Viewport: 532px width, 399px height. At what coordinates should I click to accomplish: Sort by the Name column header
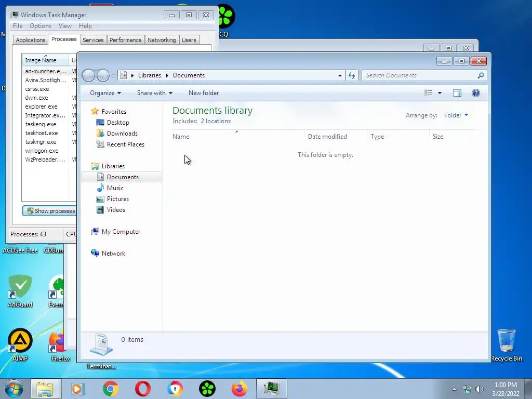[237, 137]
